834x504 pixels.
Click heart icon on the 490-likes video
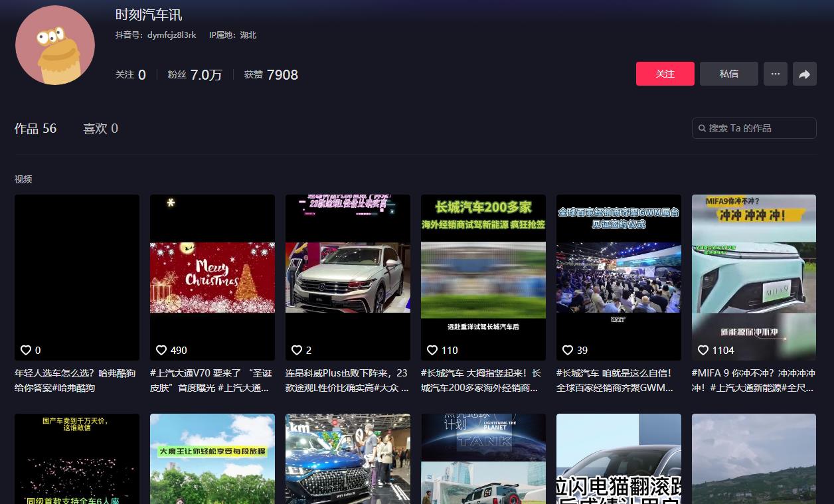tap(161, 350)
